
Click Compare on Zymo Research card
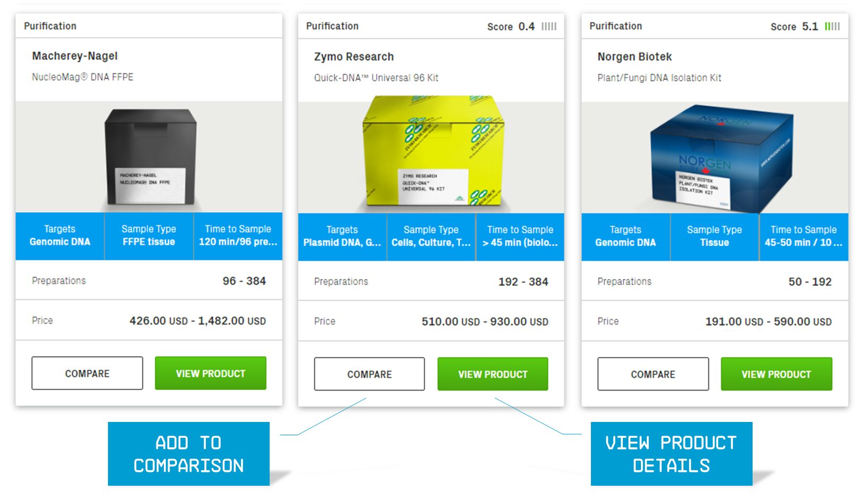[370, 374]
